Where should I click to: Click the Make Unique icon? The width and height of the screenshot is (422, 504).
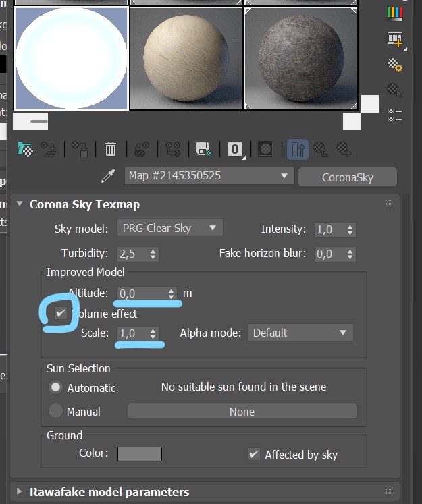[142, 149]
